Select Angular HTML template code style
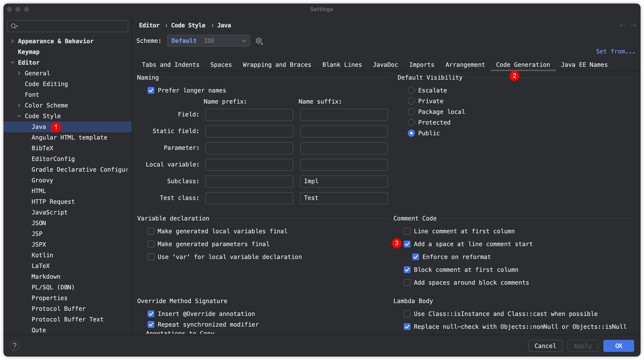 [69, 138]
